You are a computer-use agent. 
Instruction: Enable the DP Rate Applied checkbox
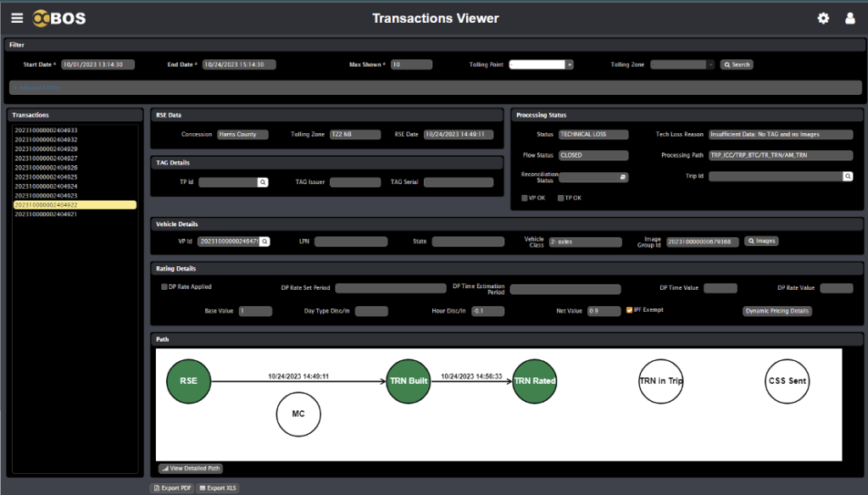pyautogui.click(x=164, y=286)
